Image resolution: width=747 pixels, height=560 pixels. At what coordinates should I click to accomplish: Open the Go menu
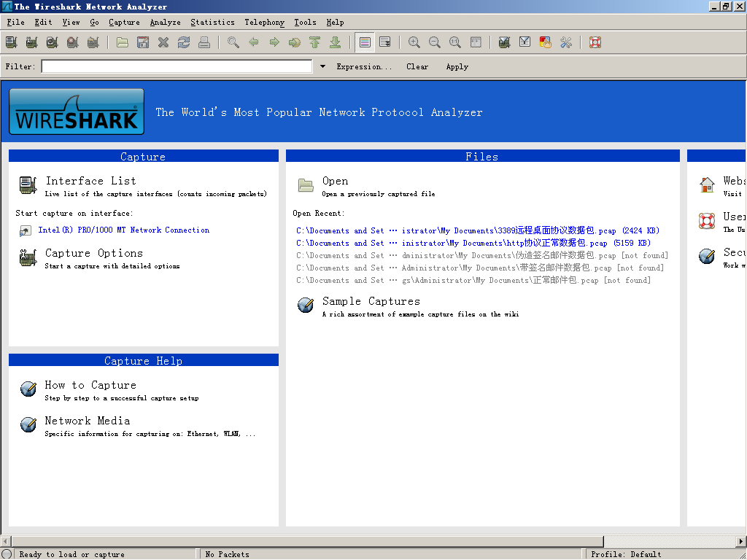pyautogui.click(x=94, y=23)
